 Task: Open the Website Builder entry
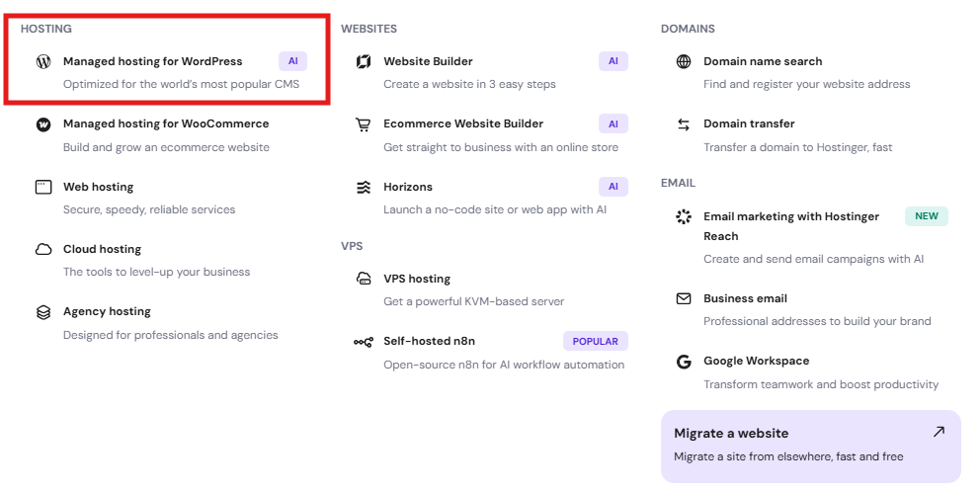click(428, 61)
